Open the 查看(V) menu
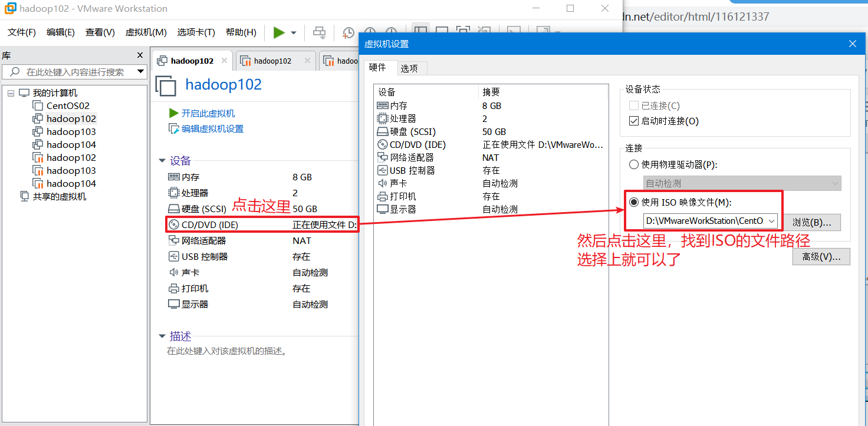Image resolution: width=868 pixels, height=426 pixels. pos(100,32)
